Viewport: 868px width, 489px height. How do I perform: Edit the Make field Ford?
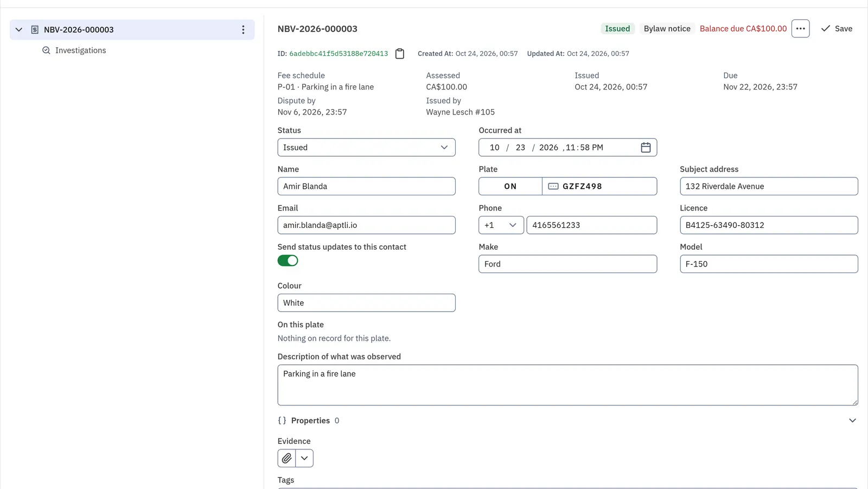point(567,264)
